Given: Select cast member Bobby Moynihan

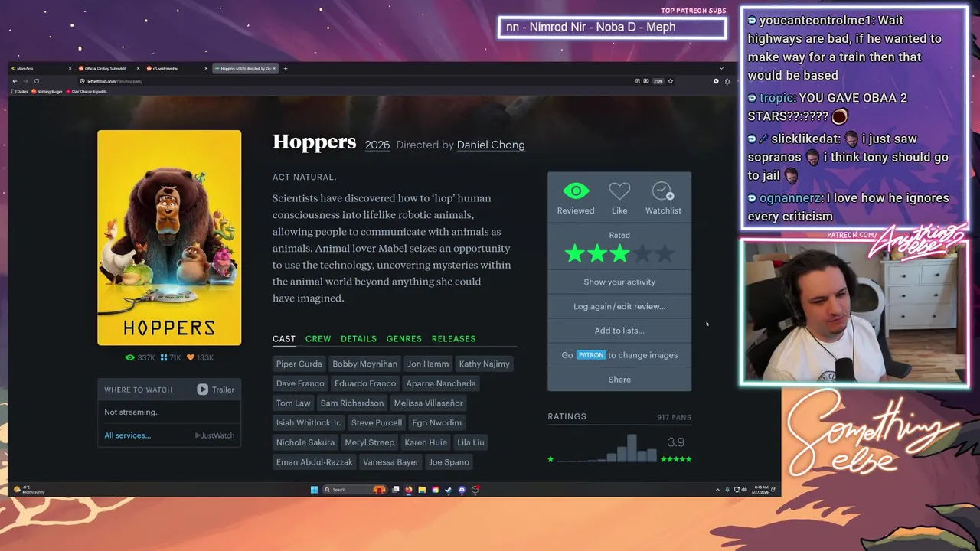Looking at the screenshot, I should click(364, 364).
